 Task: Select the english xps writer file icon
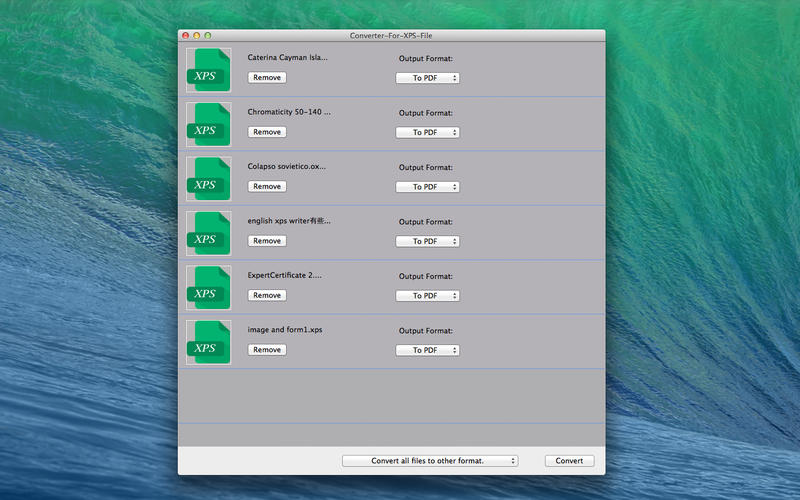pyautogui.click(x=208, y=233)
